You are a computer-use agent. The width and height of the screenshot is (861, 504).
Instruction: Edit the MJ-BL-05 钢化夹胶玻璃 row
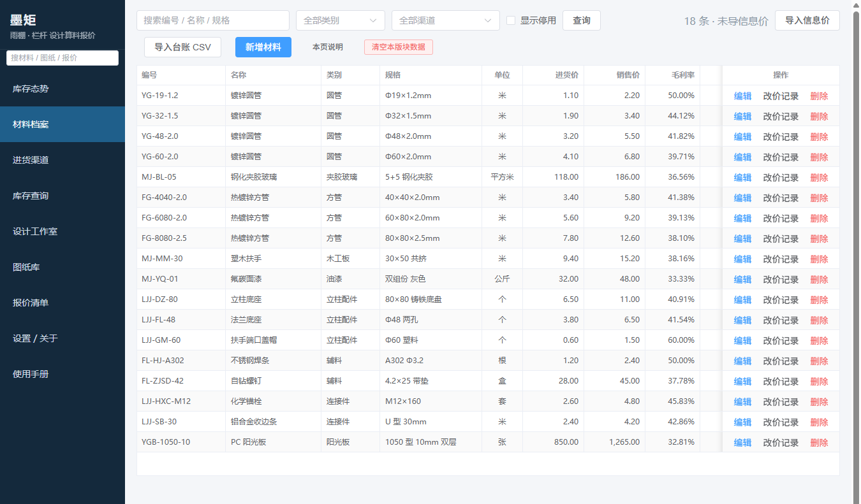tap(742, 178)
